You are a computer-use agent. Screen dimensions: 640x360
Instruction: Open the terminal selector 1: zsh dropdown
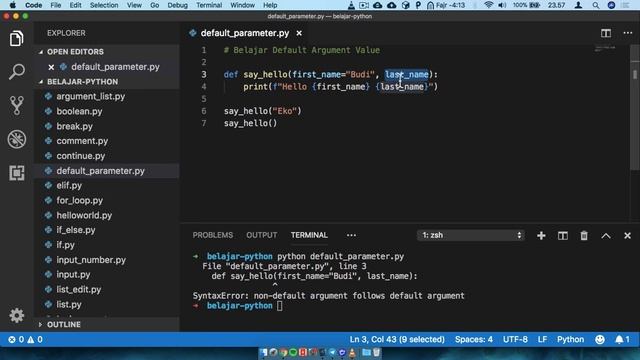471,236
